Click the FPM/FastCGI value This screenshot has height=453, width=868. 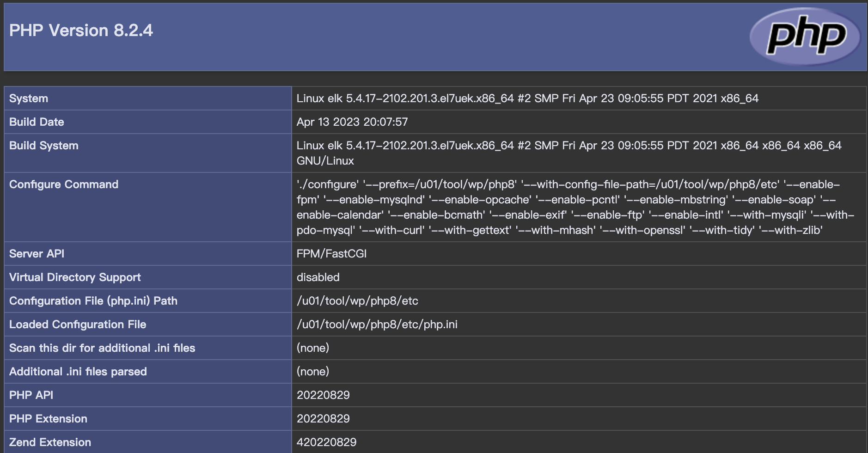(x=331, y=254)
